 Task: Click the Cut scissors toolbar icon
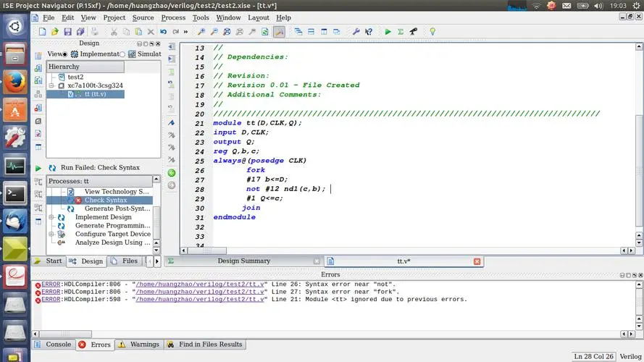click(x=114, y=32)
